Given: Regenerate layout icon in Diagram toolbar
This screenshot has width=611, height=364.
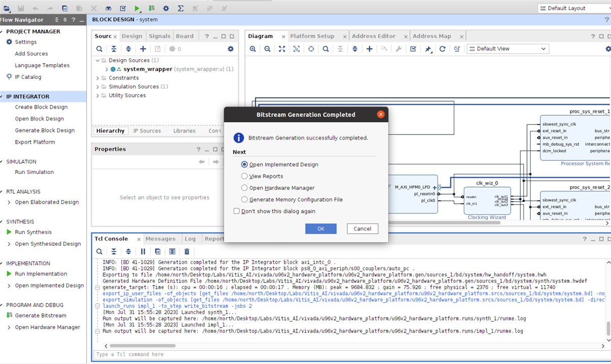Looking at the screenshot, I should (443, 49).
